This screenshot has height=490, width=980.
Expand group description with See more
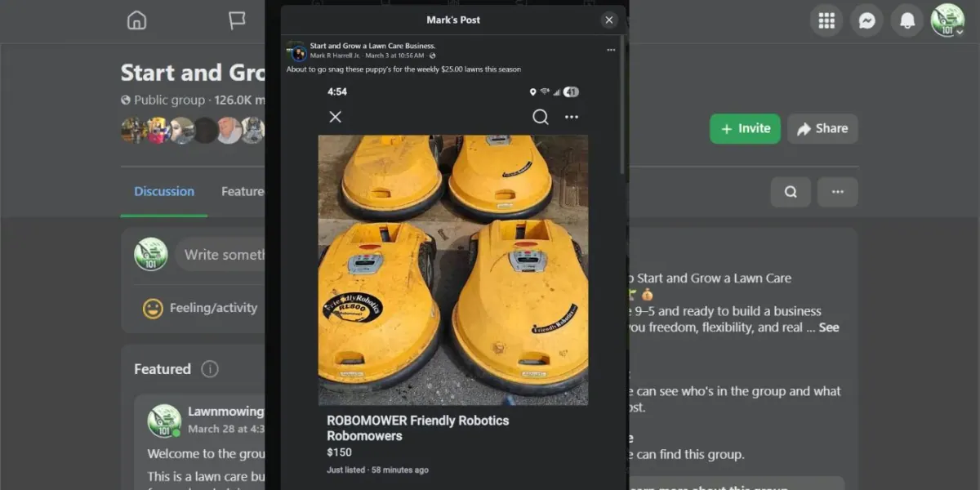point(829,327)
